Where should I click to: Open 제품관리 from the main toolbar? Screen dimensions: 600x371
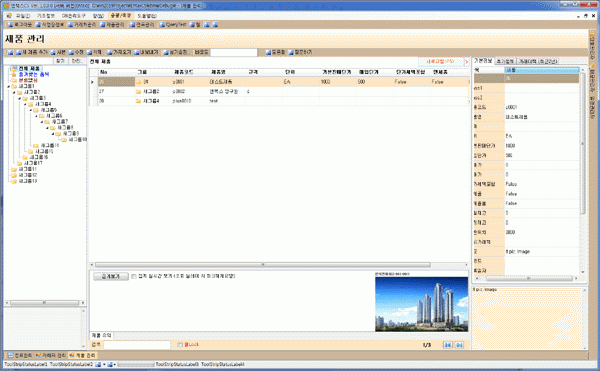point(112,24)
